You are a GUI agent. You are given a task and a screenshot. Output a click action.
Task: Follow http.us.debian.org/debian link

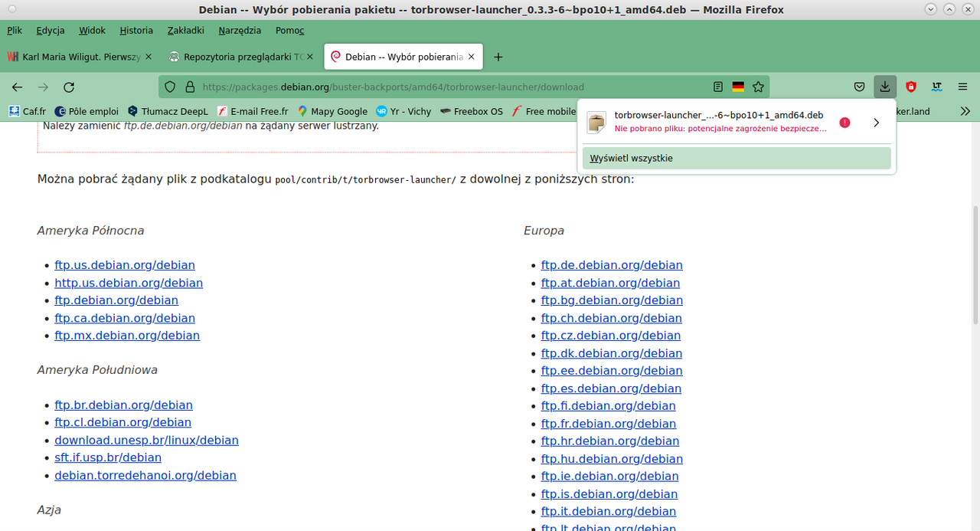129,283
